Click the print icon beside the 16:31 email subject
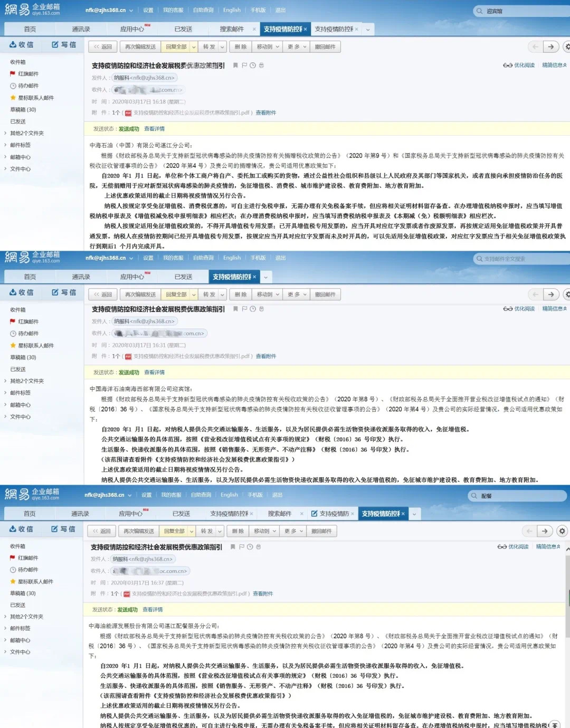The image size is (570, 728). (x=261, y=309)
